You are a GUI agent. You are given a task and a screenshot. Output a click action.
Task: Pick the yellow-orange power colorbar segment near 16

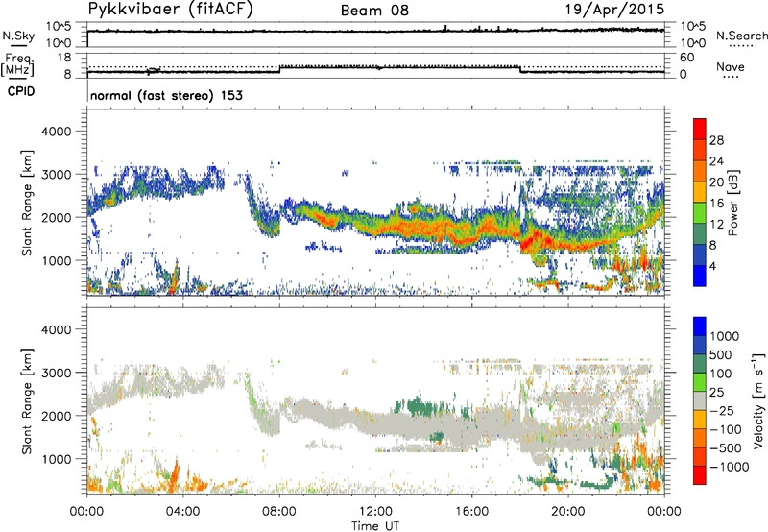pyautogui.click(x=700, y=191)
